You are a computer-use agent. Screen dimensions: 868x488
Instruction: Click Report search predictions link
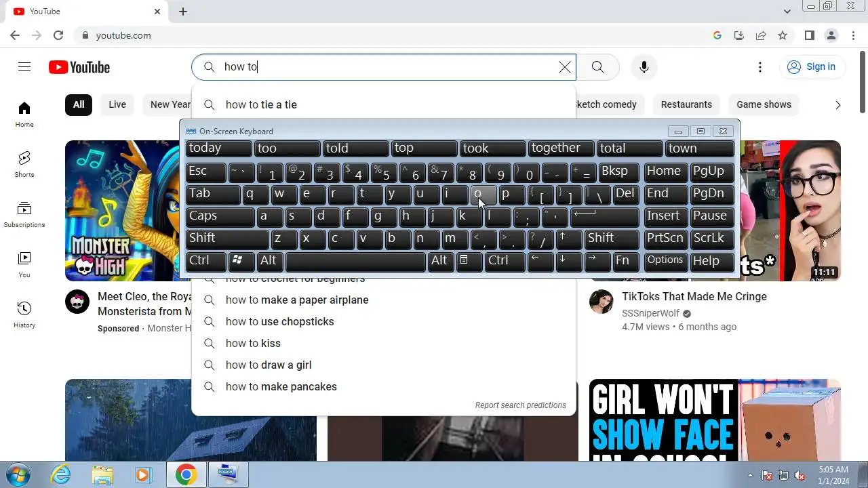point(520,405)
